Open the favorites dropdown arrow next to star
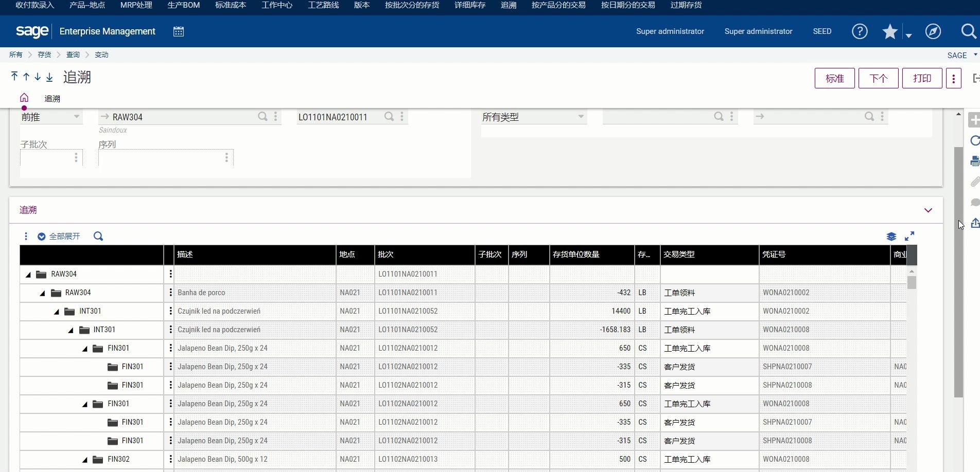The image size is (980, 472). [908, 35]
